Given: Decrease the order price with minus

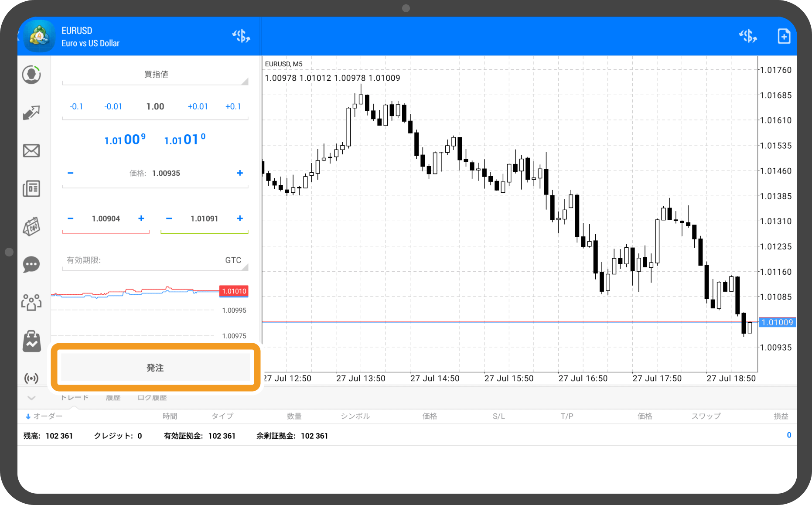Looking at the screenshot, I should [x=71, y=173].
